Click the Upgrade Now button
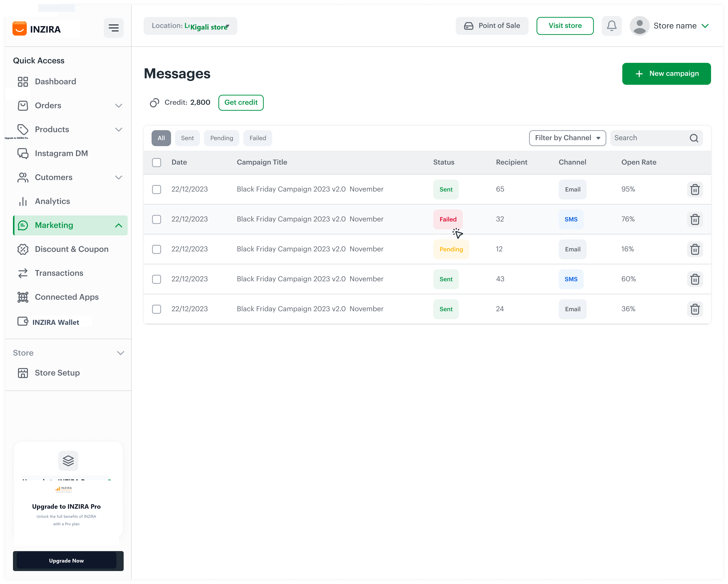This screenshot has height=584, width=728. 68,561
